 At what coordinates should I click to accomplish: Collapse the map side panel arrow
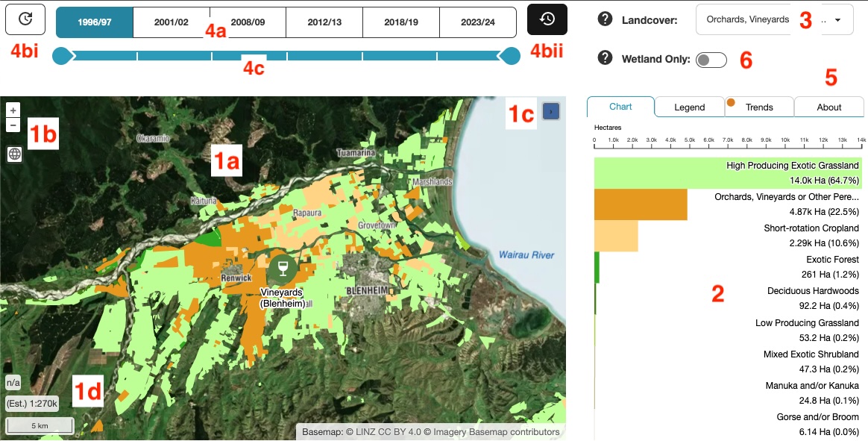tap(551, 111)
